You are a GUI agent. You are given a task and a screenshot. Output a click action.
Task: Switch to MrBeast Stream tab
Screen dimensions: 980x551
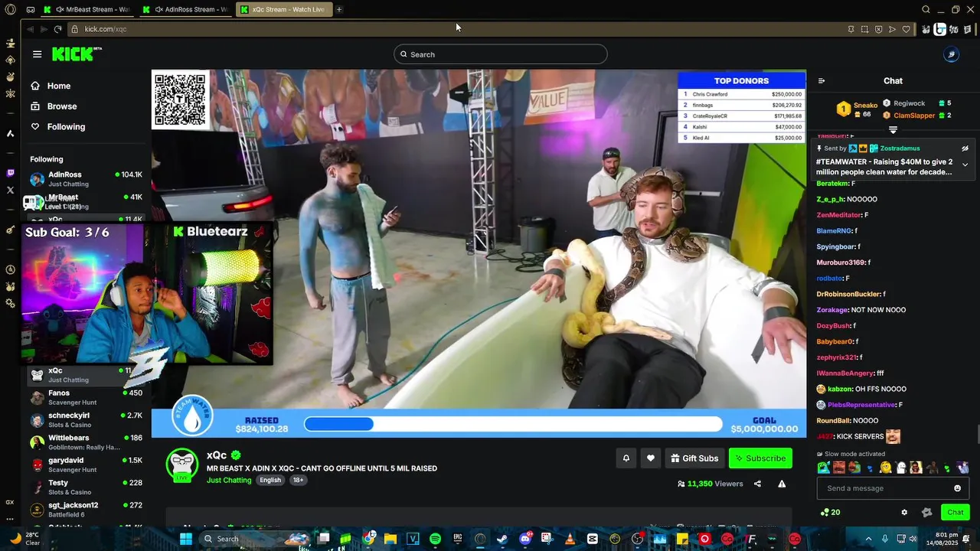point(90,9)
